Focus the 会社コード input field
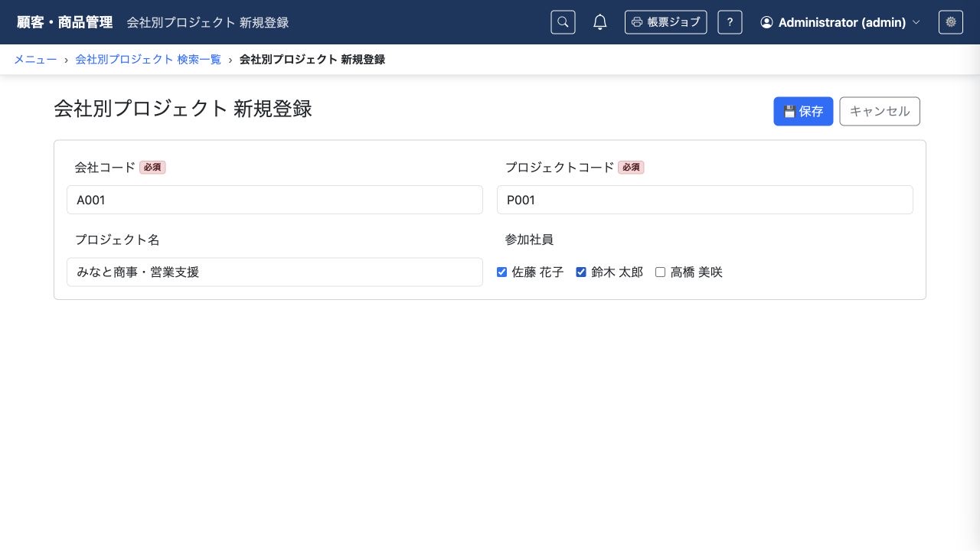Screen dimensions: 980x551 click(275, 200)
